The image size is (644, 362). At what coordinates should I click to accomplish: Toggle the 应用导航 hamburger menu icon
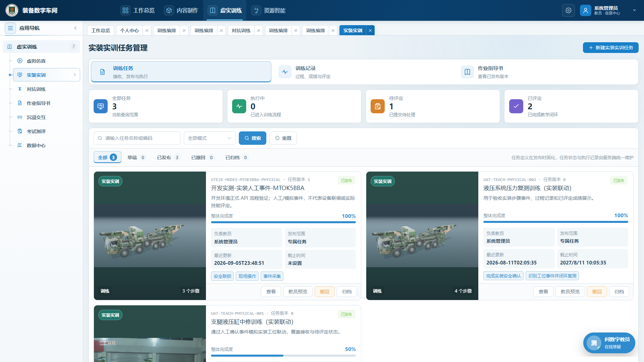(10, 28)
